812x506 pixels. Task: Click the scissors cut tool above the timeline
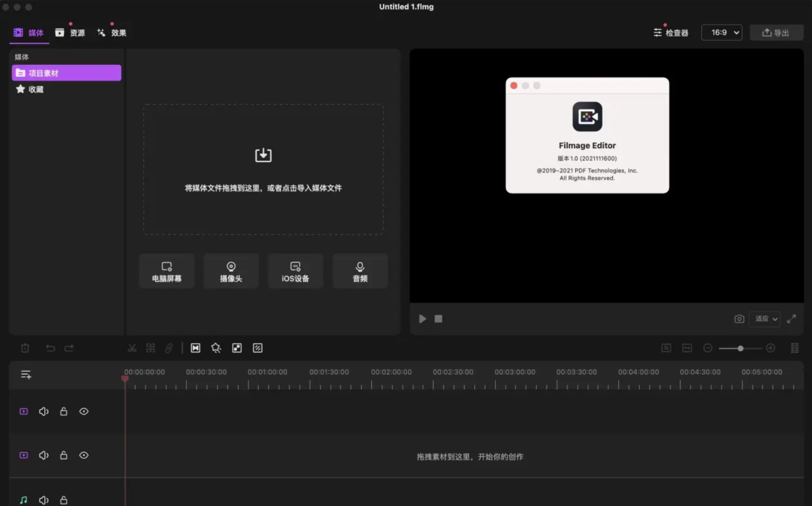tap(131, 348)
